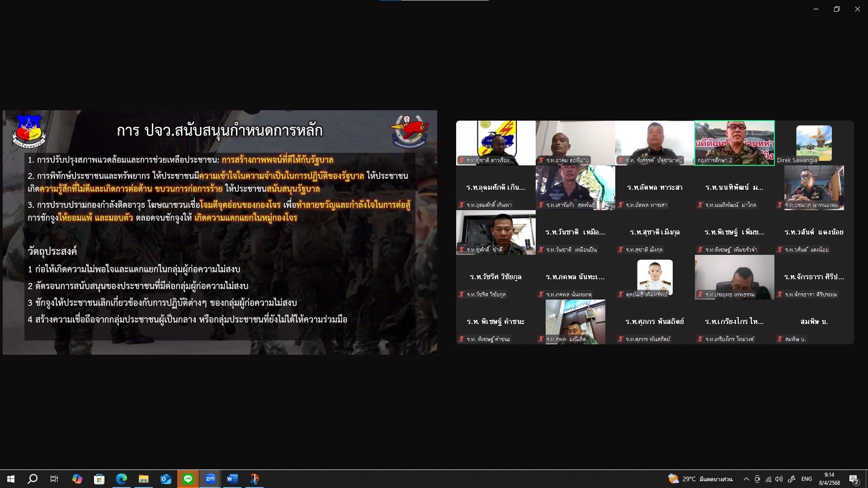Restore down the Zoom meeting window
The image size is (868, 488).
point(836,9)
